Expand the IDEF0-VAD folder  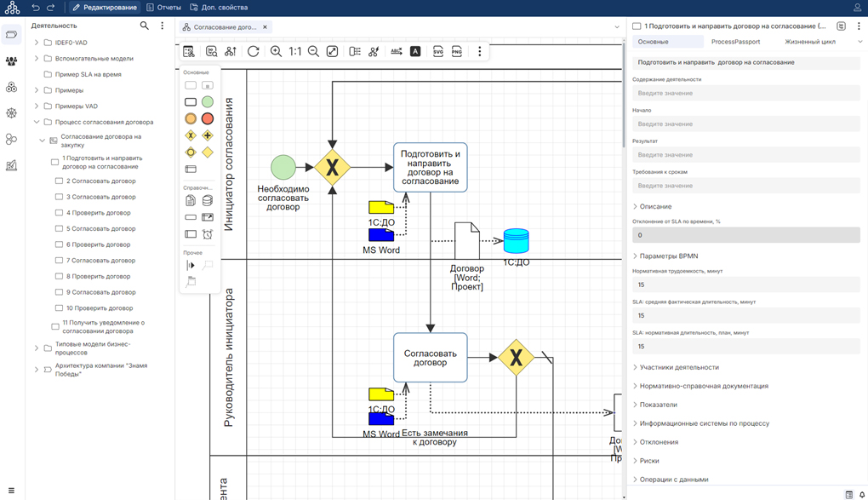click(37, 43)
